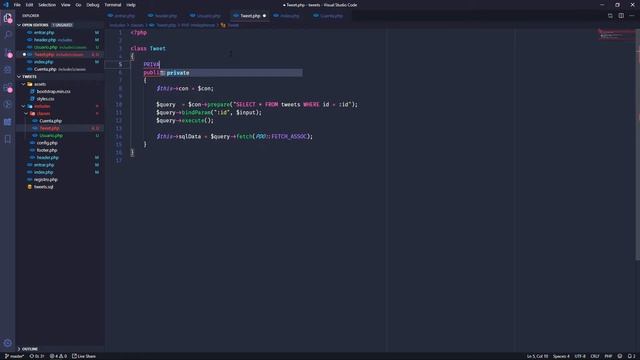The width and height of the screenshot is (640, 360).
Task: Open errors and warnings count in status bar
Action: pos(58,356)
